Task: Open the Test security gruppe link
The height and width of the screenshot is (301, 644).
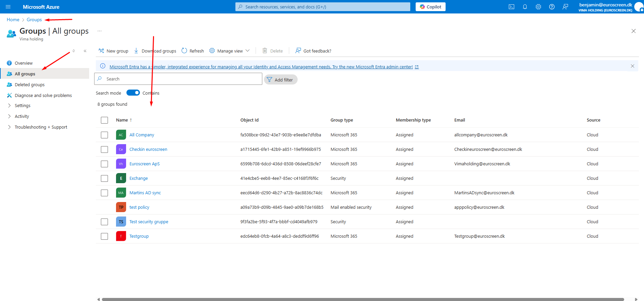Action: (x=149, y=222)
